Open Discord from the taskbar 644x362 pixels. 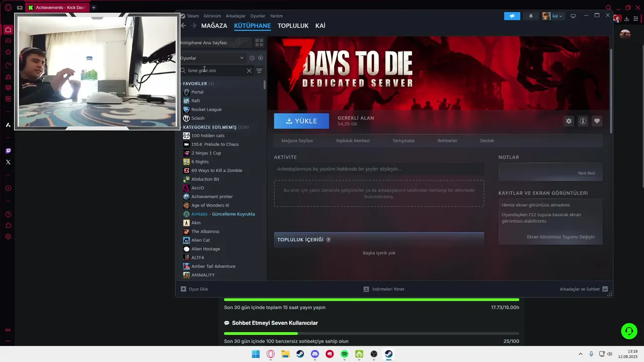click(315, 354)
